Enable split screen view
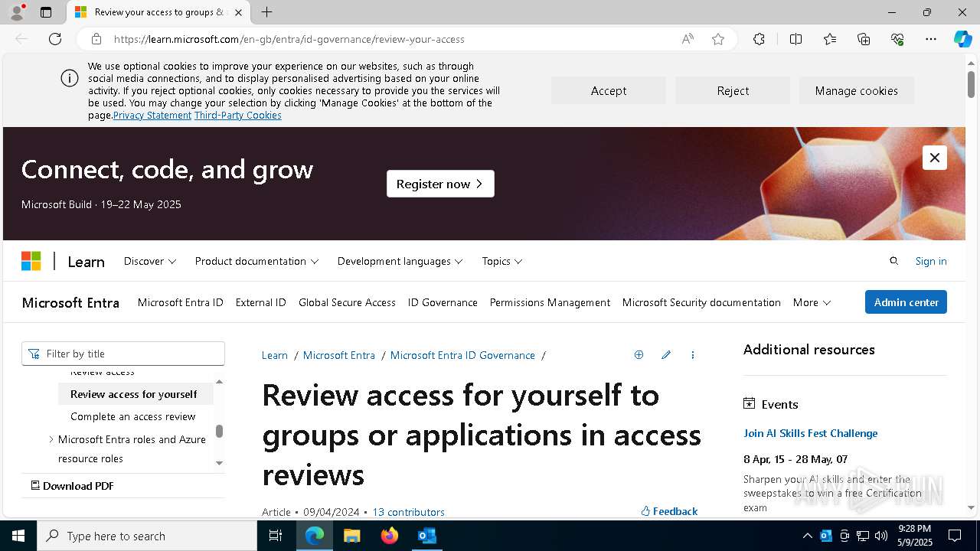The height and width of the screenshot is (551, 980). [795, 39]
